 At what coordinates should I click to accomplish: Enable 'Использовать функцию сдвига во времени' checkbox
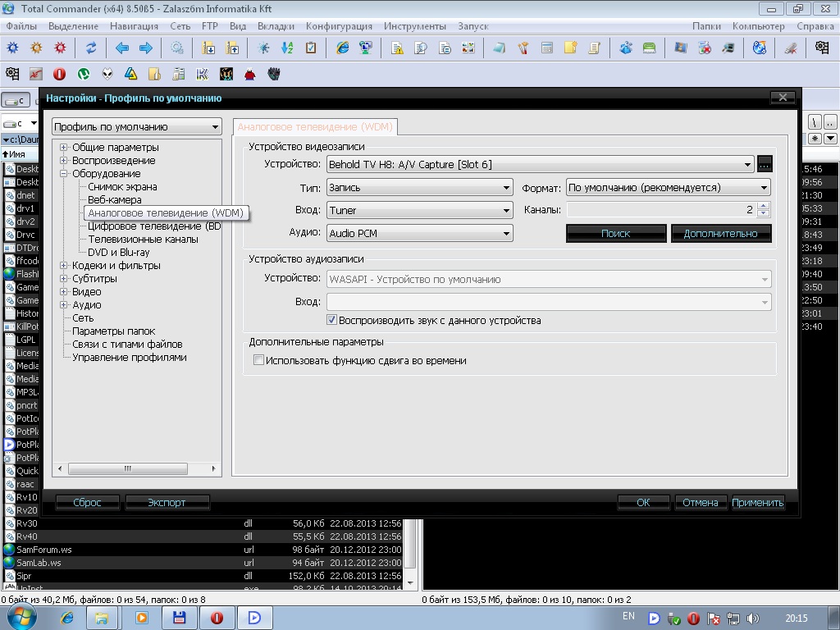(x=259, y=360)
